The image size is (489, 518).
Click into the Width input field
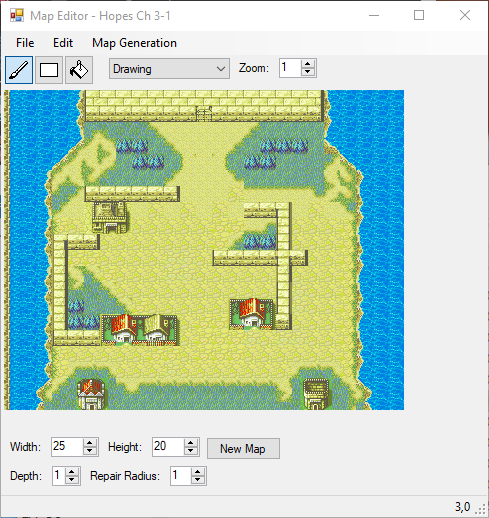click(x=67, y=447)
